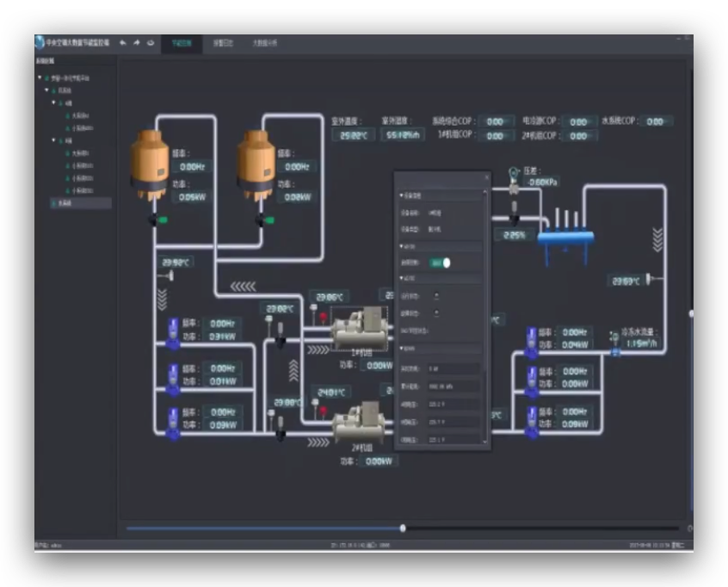Viewport: 728px width, 587px height.
Task: Close the device properties popup panel
Action: tap(486, 177)
